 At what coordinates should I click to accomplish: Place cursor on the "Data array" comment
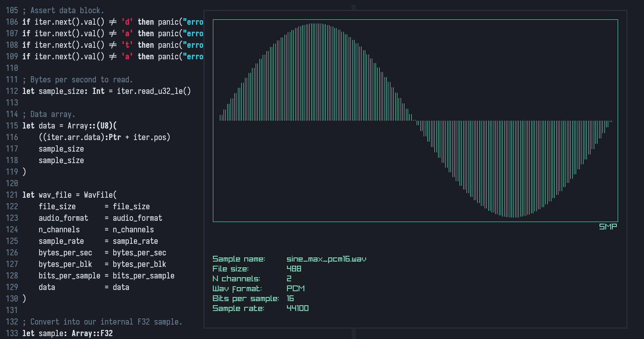click(52, 114)
